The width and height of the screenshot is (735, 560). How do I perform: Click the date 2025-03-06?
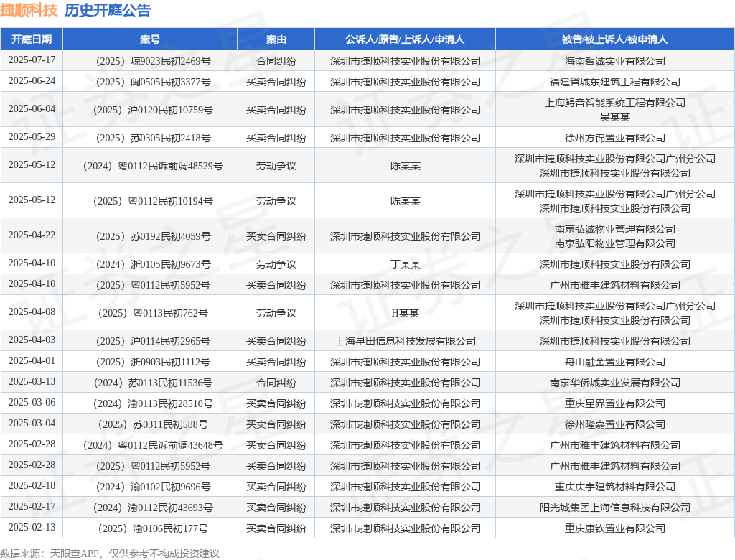tap(32, 403)
